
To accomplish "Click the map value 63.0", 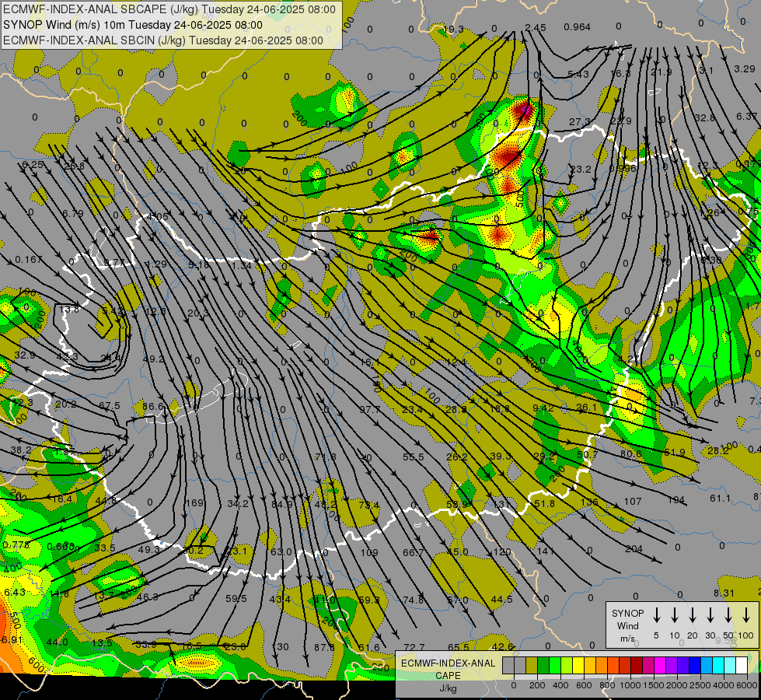I will pyautogui.click(x=281, y=552).
